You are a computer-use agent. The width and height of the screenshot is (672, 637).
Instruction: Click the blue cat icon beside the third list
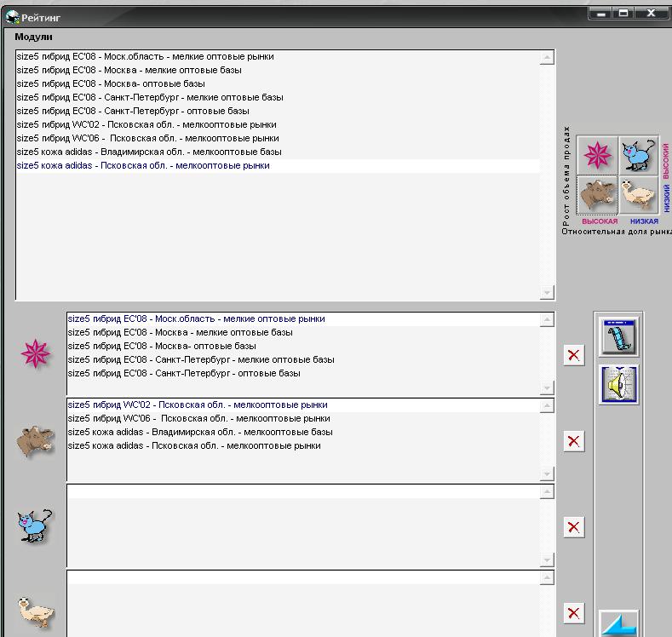click(35, 526)
